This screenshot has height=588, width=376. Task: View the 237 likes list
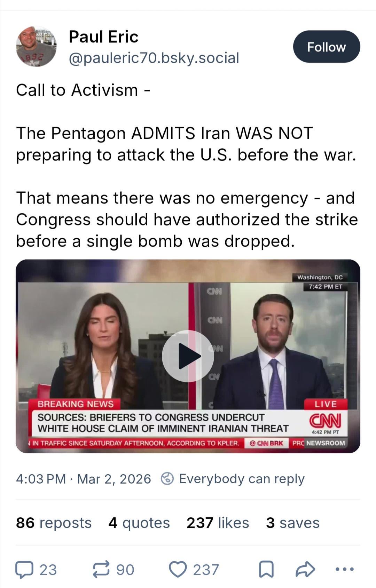coord(218,523)
